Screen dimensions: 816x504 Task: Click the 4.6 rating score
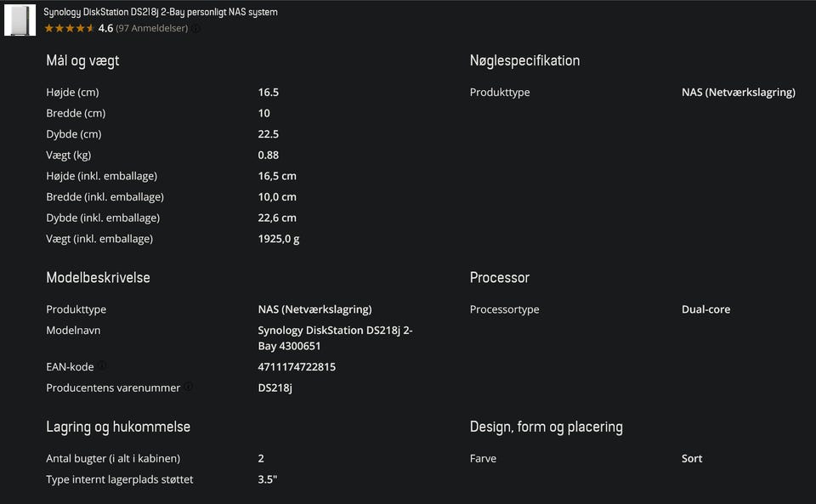(x=105, y=28)
